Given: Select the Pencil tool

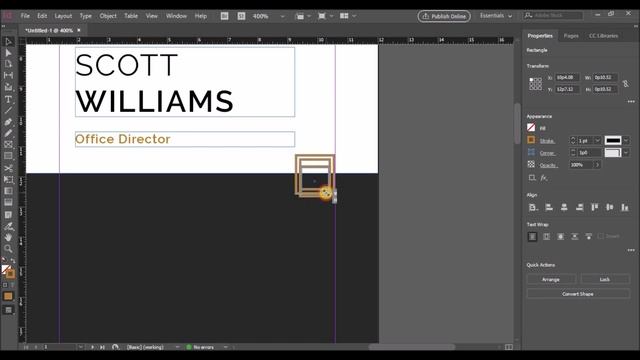Looking at the screenshot, I should click(x=8, y=133).
